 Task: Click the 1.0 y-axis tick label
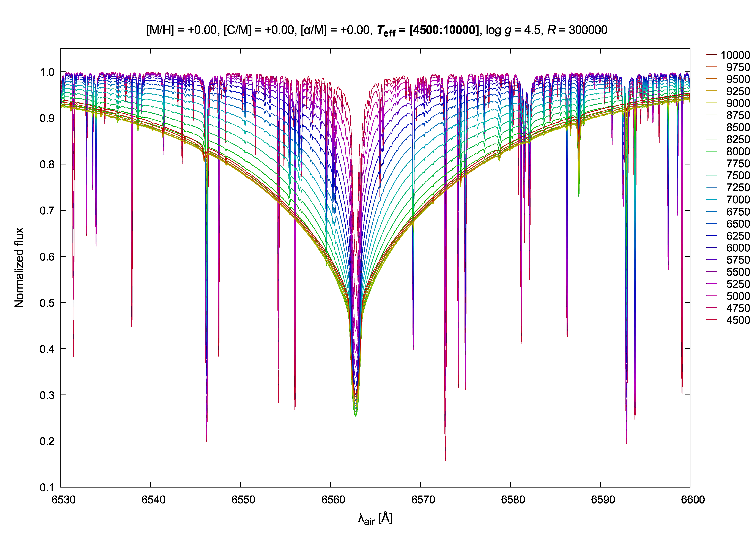tap(47, 72)
